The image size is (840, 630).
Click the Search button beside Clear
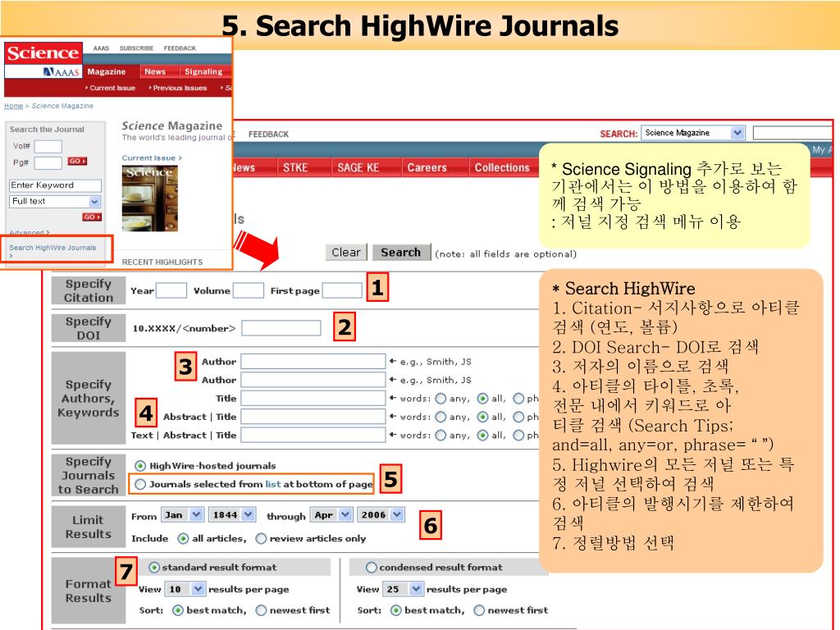click(x=401, y=253)
